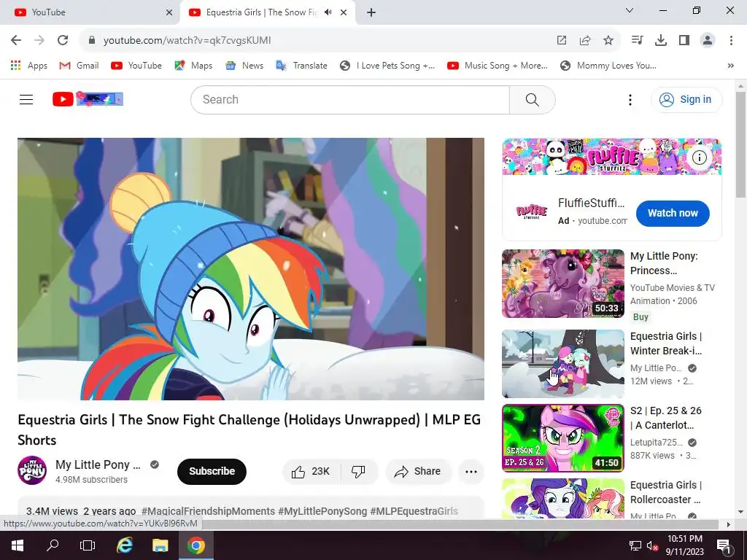
Task: Click the muted volume icon in system tray
Action: pos(652,545)
